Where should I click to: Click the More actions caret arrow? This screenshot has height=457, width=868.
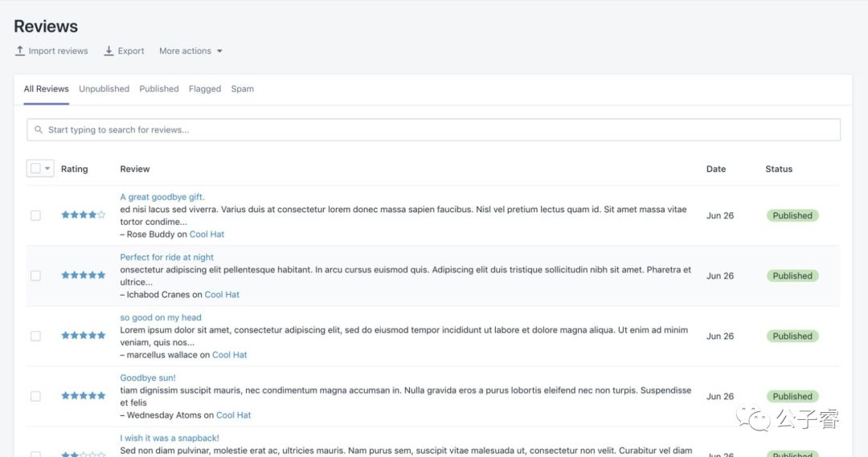219,51
